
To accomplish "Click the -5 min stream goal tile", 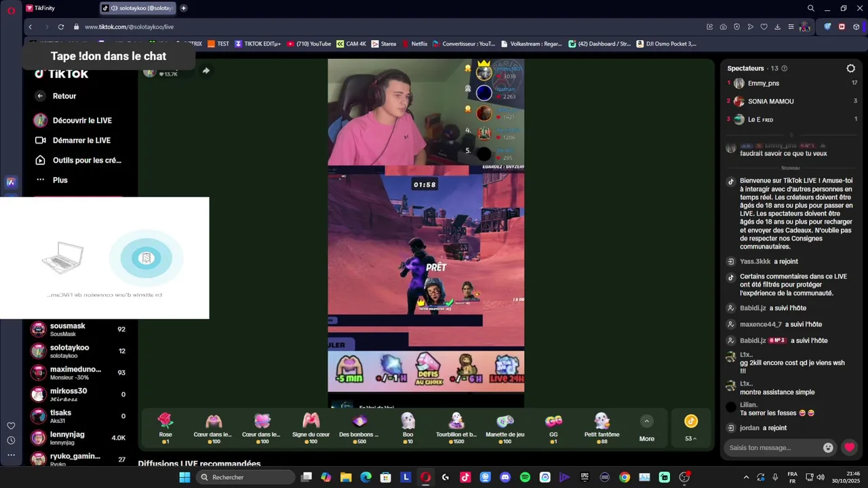I will [x=349, y=371].
